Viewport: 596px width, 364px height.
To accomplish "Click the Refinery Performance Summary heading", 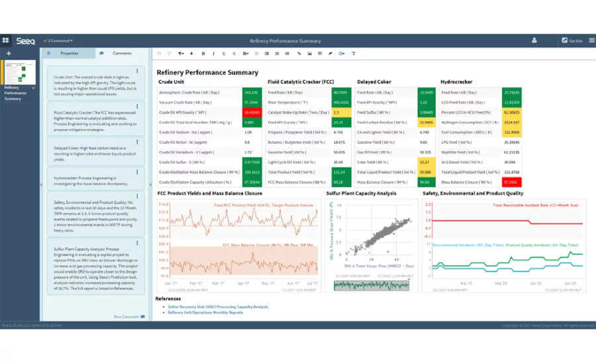I will coord(207,72).
